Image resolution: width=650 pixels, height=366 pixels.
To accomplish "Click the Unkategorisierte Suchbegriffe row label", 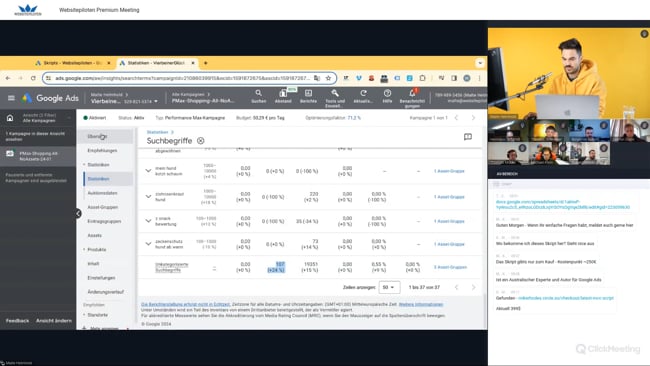I will point(172,267).
